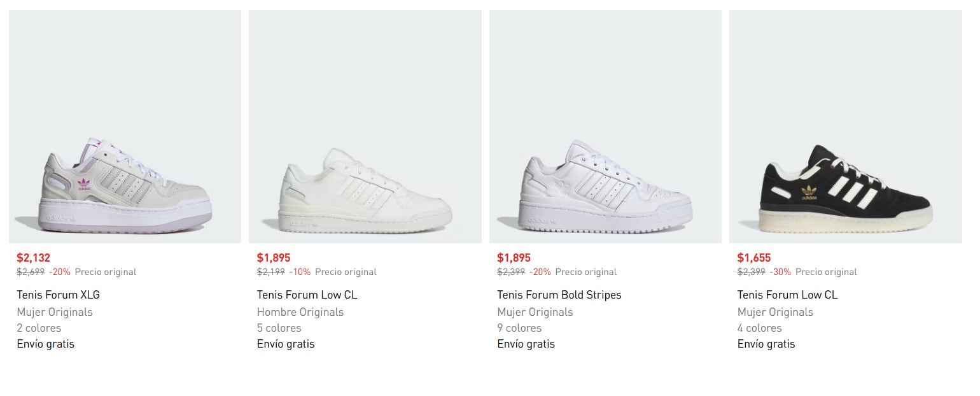Click Hombre Originals under Forum Low CL
This screenshot has width=980, height=396.
(300, 312)
